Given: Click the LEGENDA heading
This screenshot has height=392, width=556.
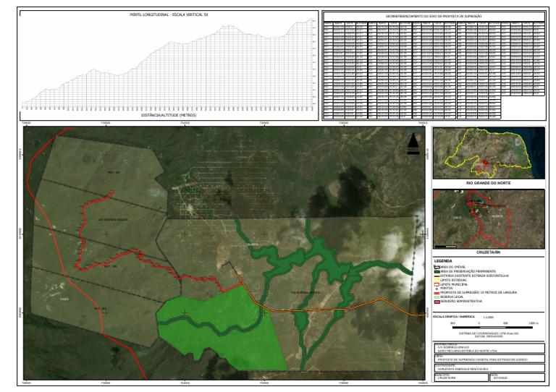Looking at the screenshot, I should (x=444, y=261).
